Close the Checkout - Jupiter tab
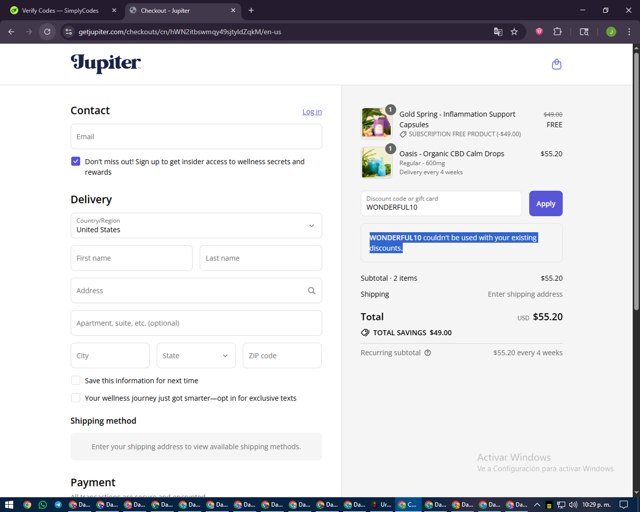Viewport: 640px width, 512px height. [x=233, y=10]
